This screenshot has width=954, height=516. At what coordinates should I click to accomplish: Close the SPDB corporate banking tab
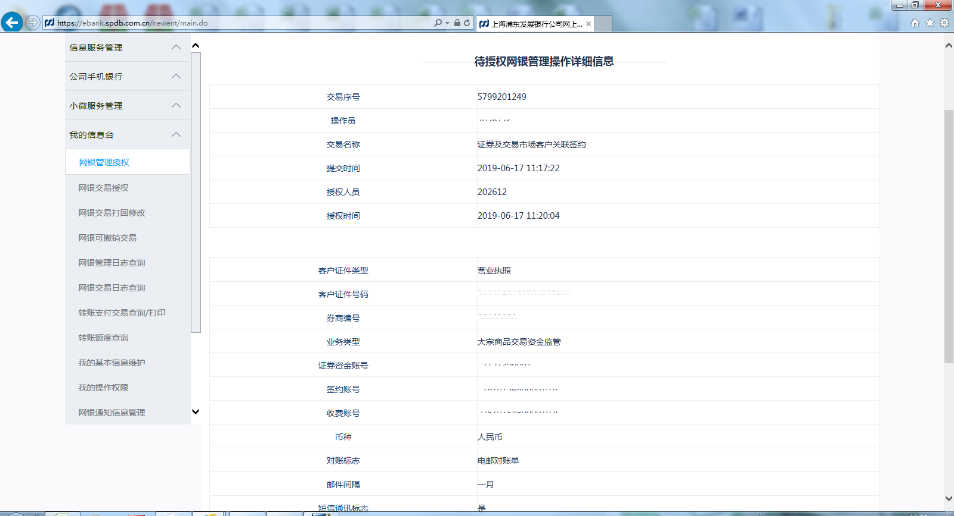(588, 22)
